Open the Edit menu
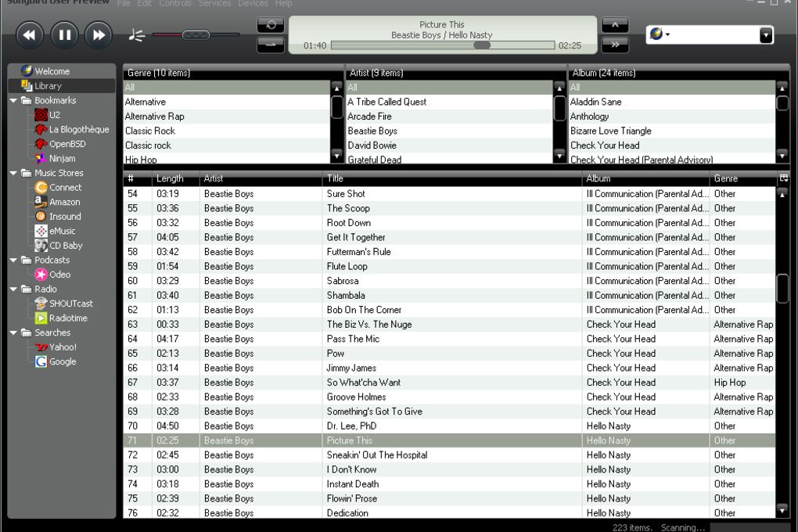This screenshot has height=532, width=798. pos(145,4)
